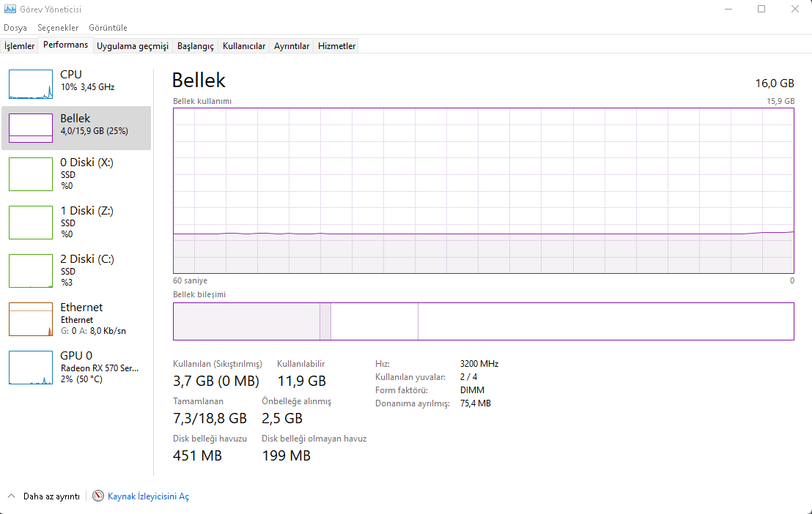Click the 1 Diski (Z:) graph thumbnail

[31, 223]
